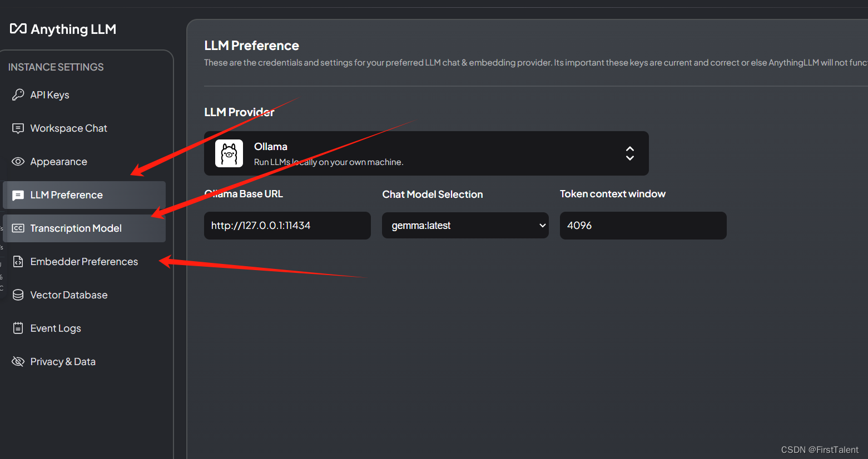Open Privacy & Data settings
Viewport: 868px width, 459px height.
pyautogui.click(x=85, y=362)
